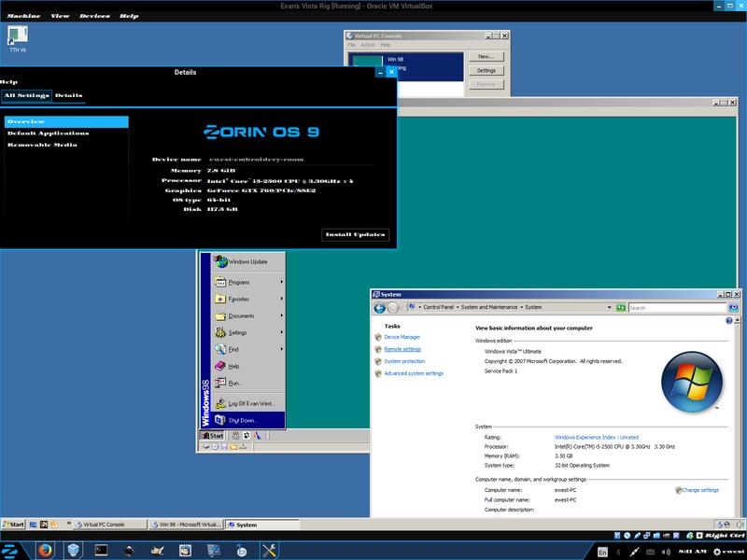747x560 pixels.
Task: Open the VirtualBox Machine menu
Action: click(23, 16)
